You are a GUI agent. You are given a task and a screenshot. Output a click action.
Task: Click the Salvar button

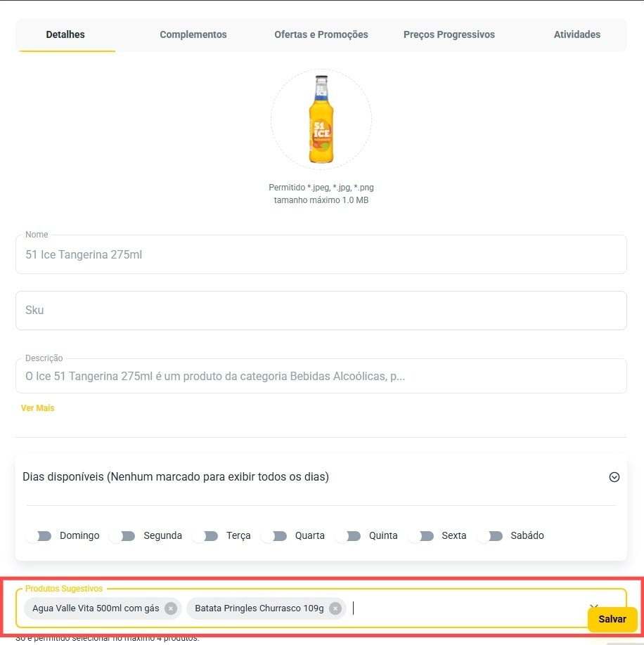pyautogui.click(x=612, y=620)
